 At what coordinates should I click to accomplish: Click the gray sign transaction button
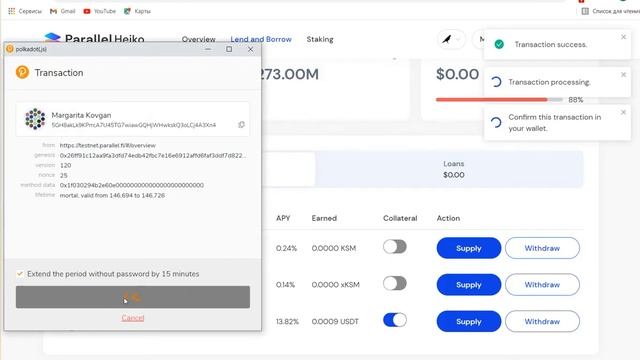click(133, 297)
